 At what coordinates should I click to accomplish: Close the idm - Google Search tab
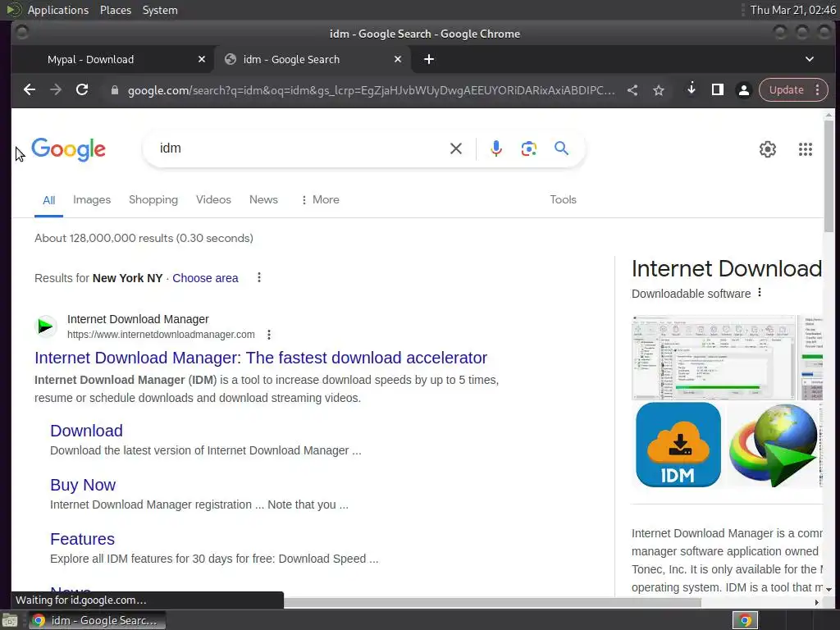coord(398,59)
